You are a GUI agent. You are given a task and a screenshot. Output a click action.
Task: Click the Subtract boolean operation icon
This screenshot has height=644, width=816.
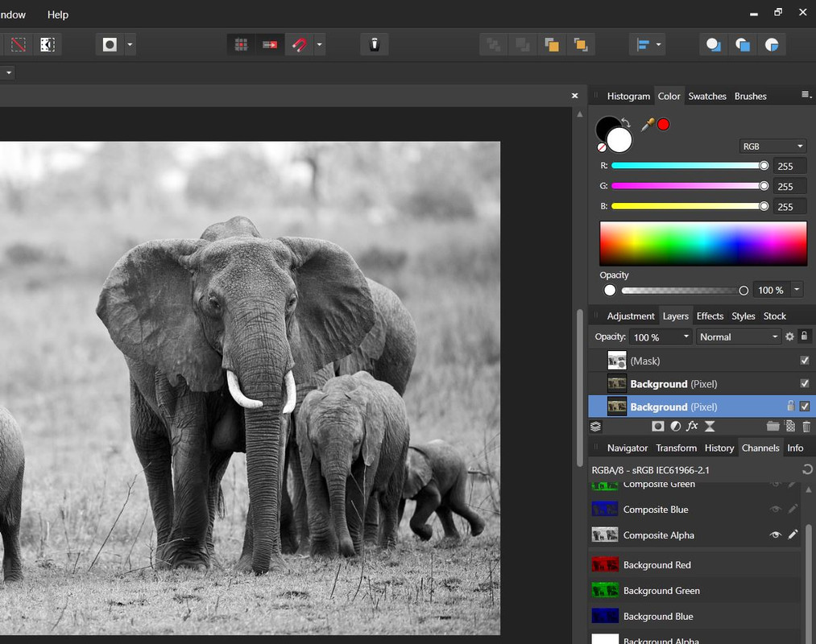(x=742, y=45)
